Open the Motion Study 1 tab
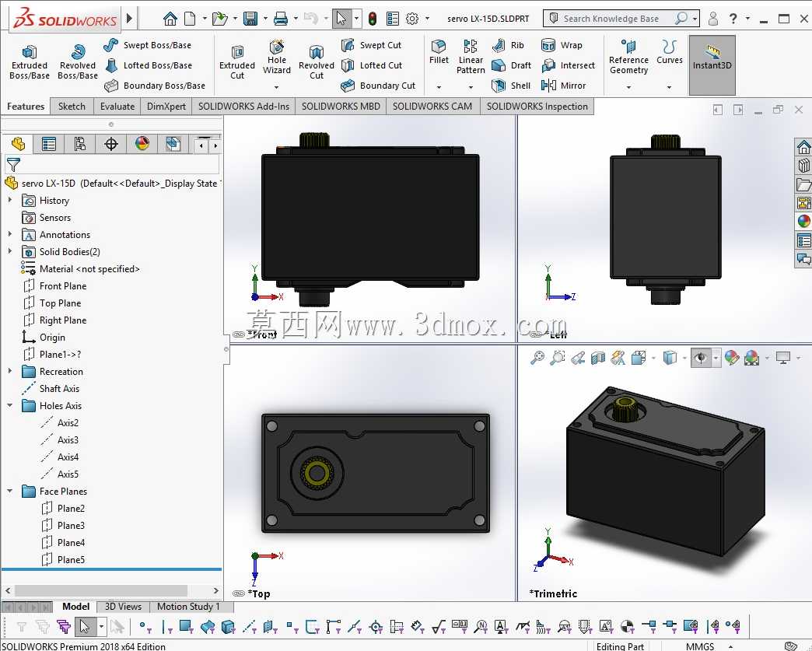This screenshot has height=651, width=812. [x=188, y=607]
